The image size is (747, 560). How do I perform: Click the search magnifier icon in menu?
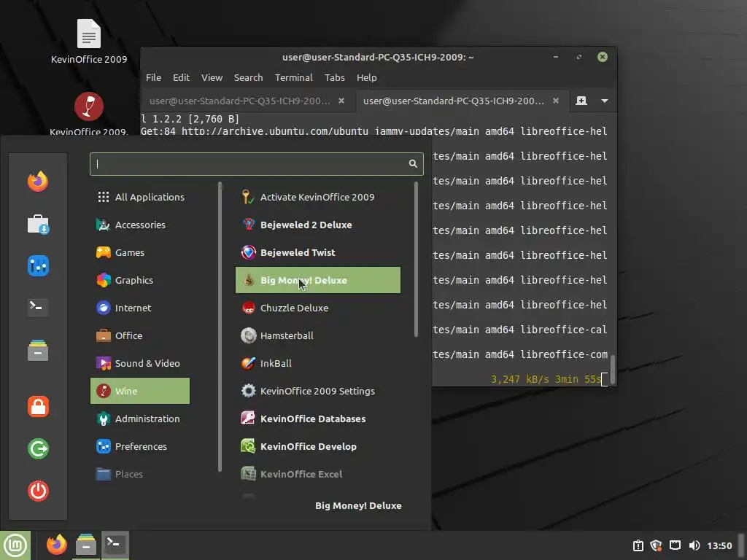coord(413,164)
